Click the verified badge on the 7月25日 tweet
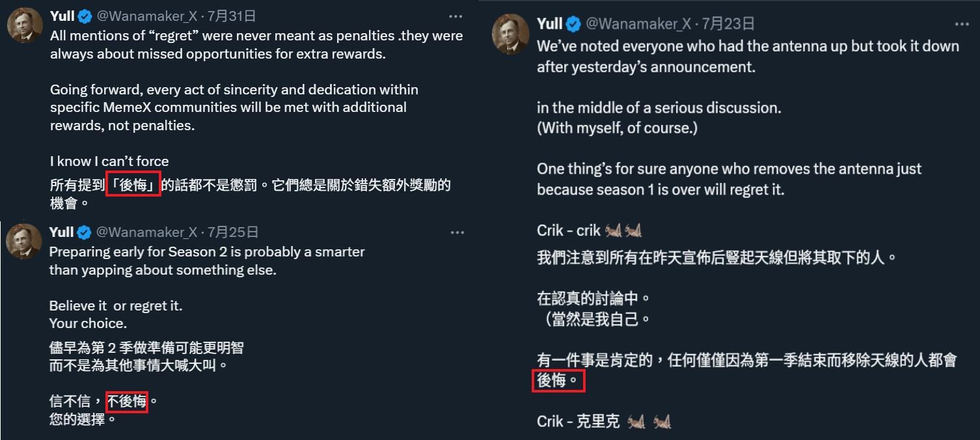Viewport: 980px width, 440px height. pyautogui.click(x=85, y=232)
